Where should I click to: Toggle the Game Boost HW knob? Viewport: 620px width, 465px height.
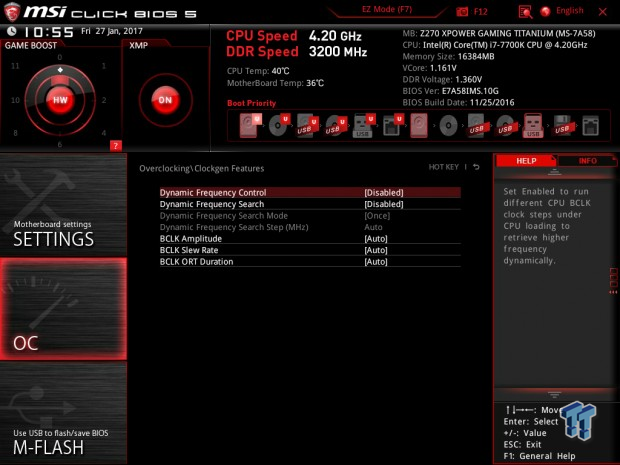[60, 100]
